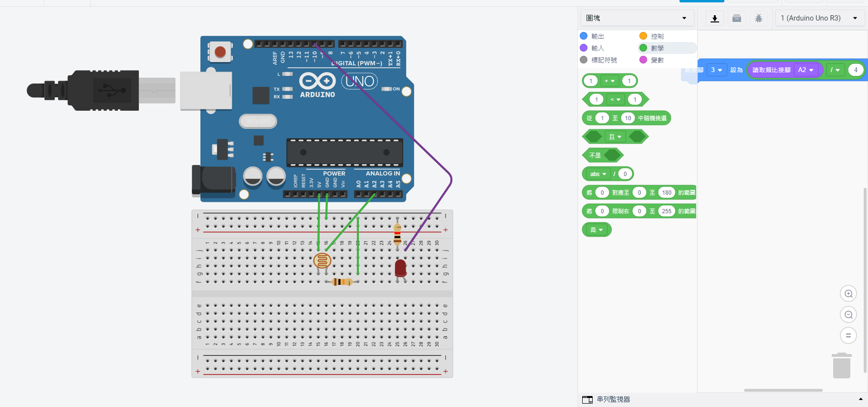
Task: Click the orange 控制 category color circle
Action: [x=643, y=36]
